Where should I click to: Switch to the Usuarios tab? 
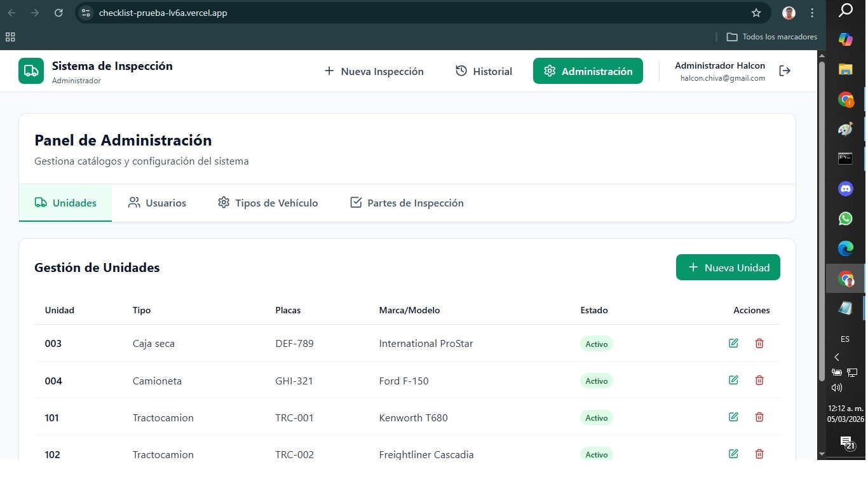click(156, 203)
